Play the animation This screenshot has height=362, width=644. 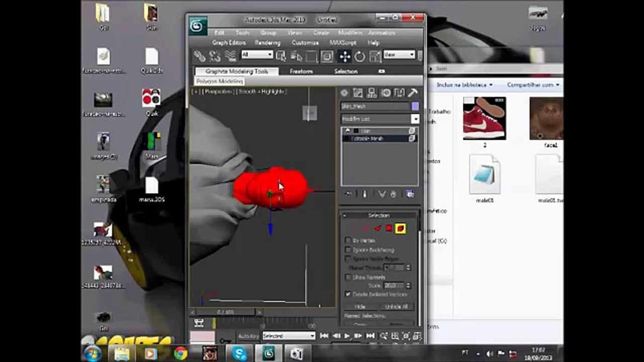click(x=347, y=336)
